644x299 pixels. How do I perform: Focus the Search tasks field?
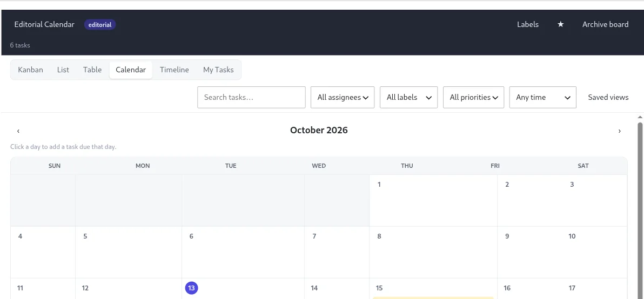click(x=251, y=97)
